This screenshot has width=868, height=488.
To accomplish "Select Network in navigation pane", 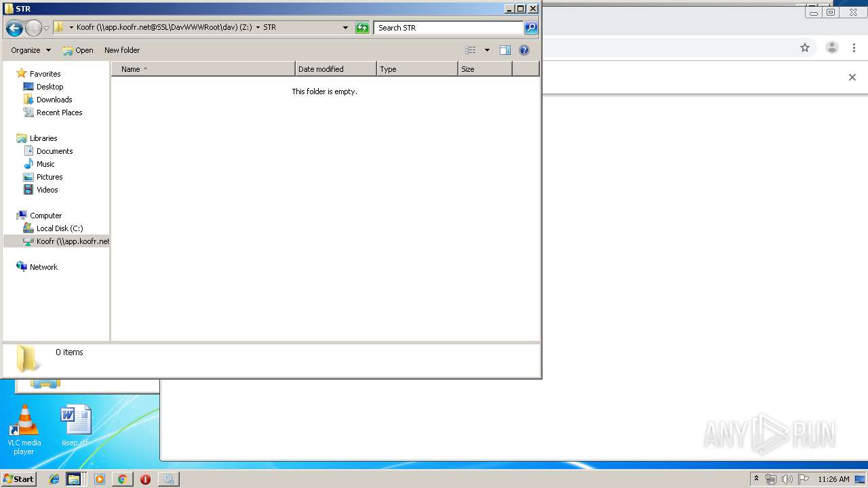I will (43, 267).
